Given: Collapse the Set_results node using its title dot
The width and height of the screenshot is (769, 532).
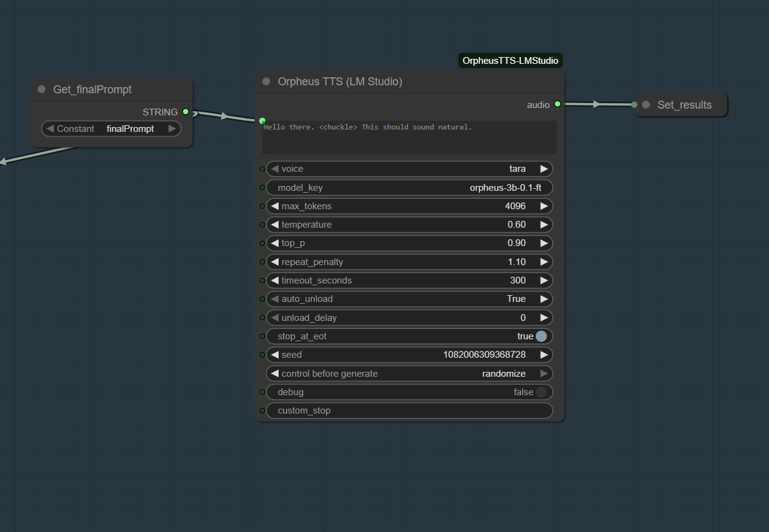Looking at the screenshot, I should click(x=646, y=105).
